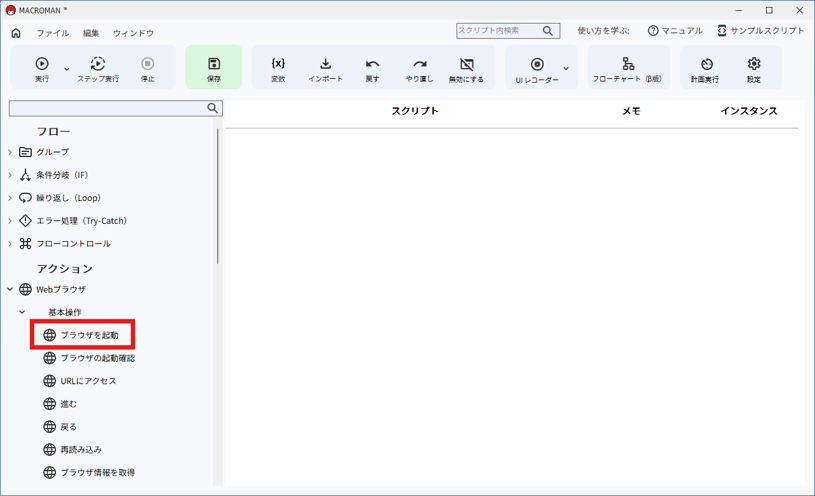Expand the グループ tree node

coord(10,152)
